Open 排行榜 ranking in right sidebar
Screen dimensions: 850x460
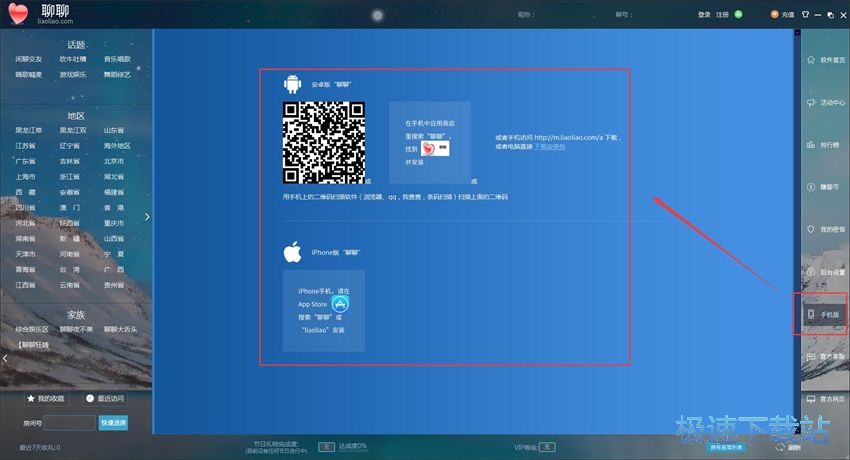(823, 145)
